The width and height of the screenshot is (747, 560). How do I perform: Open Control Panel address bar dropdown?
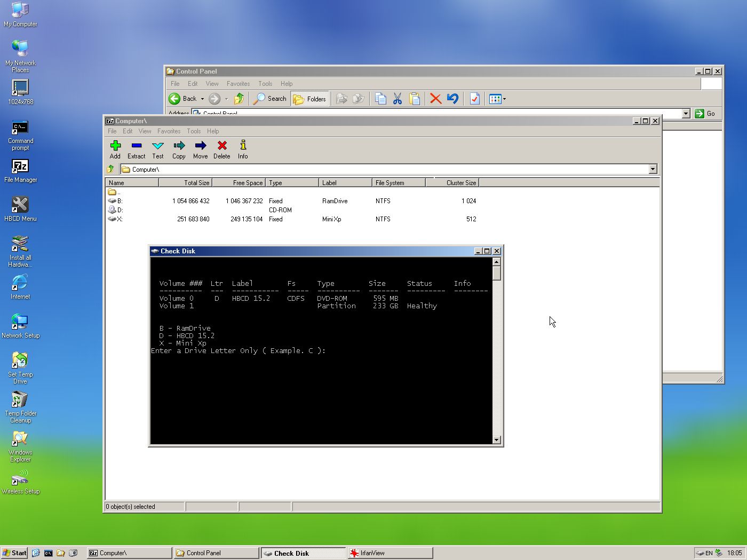pyautogui.click(x=686, y=114)
